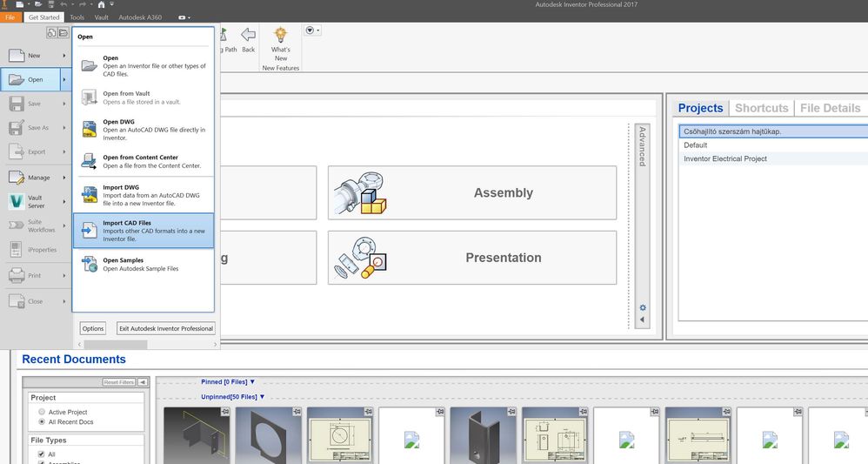868x464 pixels.
Task: Click the Manage icon in application menu
Action: [17, 178]
